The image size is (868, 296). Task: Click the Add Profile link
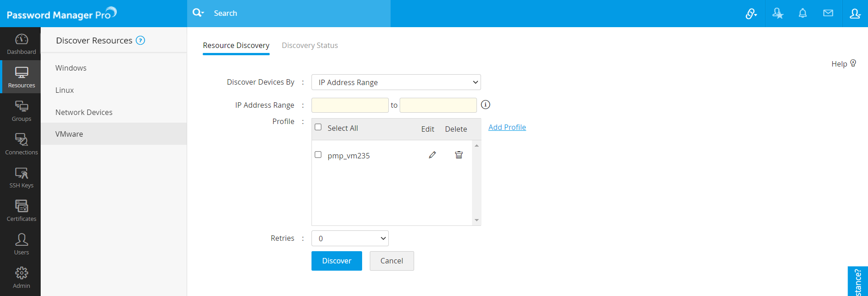tap(507, 127)
